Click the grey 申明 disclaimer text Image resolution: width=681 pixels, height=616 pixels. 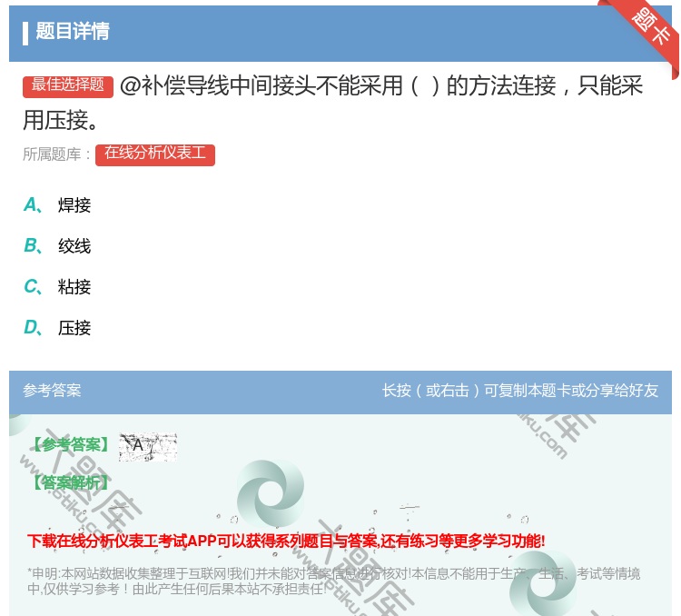(333, 581)
